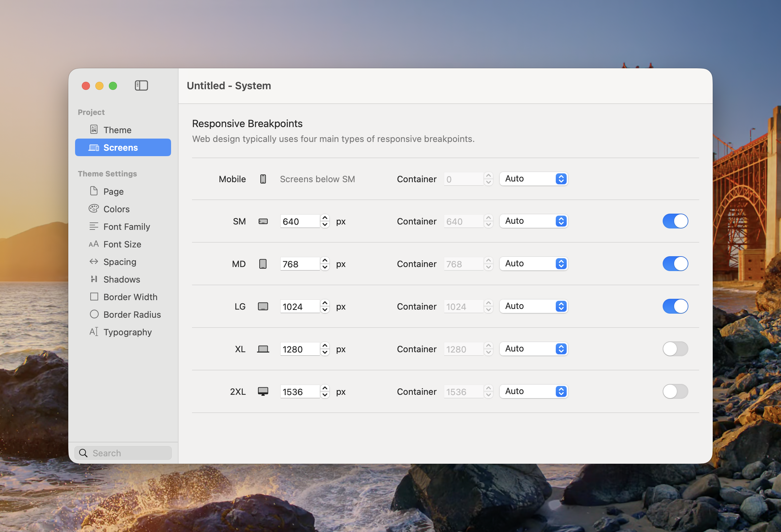
Task: Open the Colors theme settings
Action: coord(123,209)
